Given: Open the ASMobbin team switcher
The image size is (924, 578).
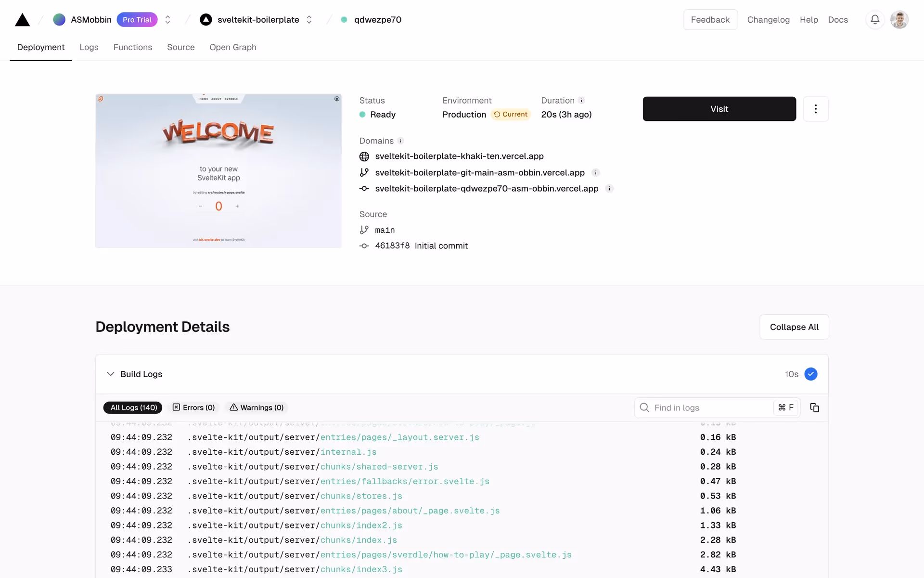Looking at the screenshot, I should pos(167,20).
